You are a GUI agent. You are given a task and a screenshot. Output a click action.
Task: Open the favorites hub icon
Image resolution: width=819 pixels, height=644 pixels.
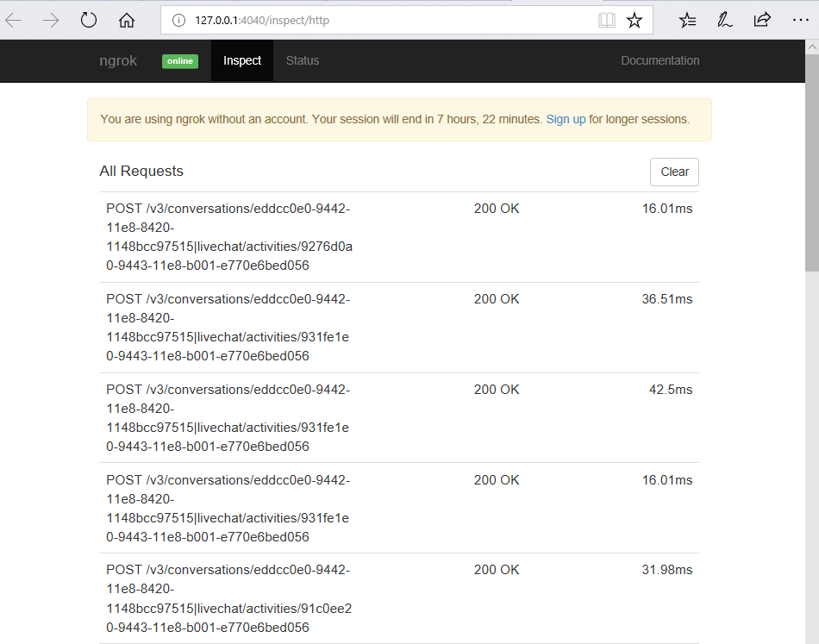(687, 21)
